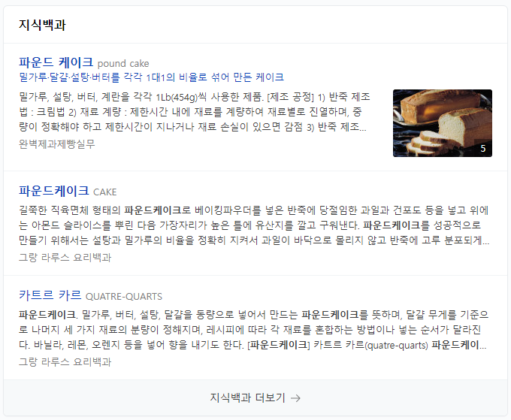Click the blue subtitle about 1대1의 비율 케이크

click(x=151, y=77)
